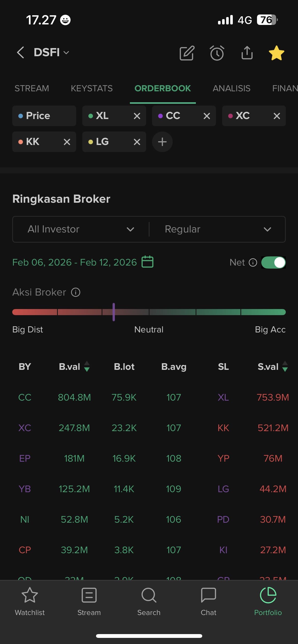Screen dimensions: 298x644
Task: Open the note edit icon
Action: (x=187, y=53)
